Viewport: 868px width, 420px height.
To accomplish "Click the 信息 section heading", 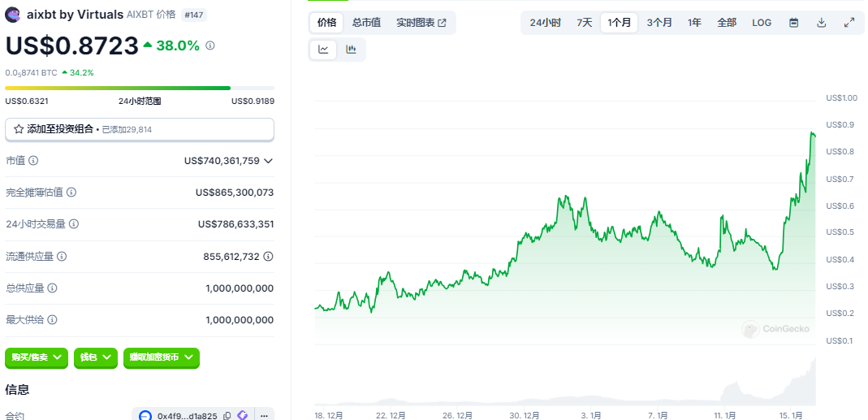I will point(17,389).
